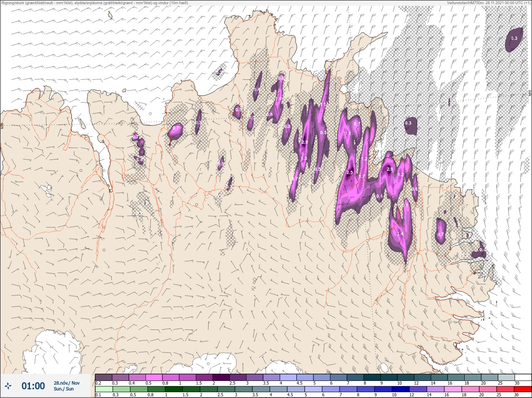
Task: Click the 1.4 precipitation value on the map
Action: pos(400,234)
